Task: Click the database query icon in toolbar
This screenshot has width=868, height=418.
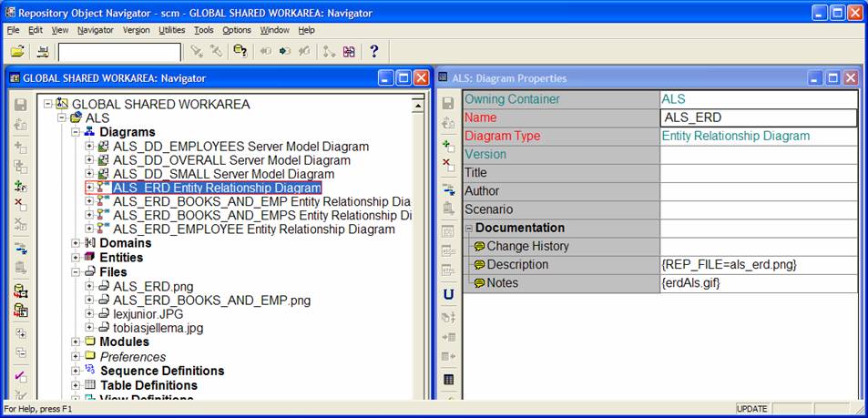Action: coord(240,51)
